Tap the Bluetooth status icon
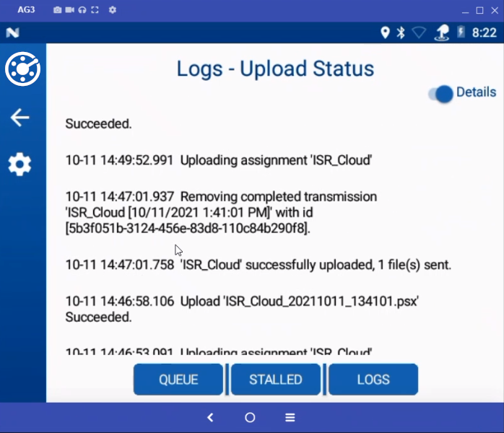 pos(401,32)
